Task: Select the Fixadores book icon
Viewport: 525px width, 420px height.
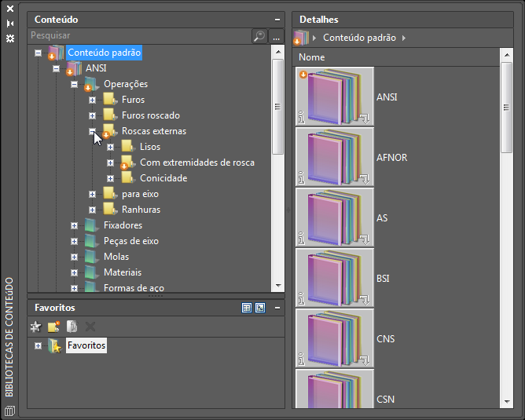Action: [92, 225]
